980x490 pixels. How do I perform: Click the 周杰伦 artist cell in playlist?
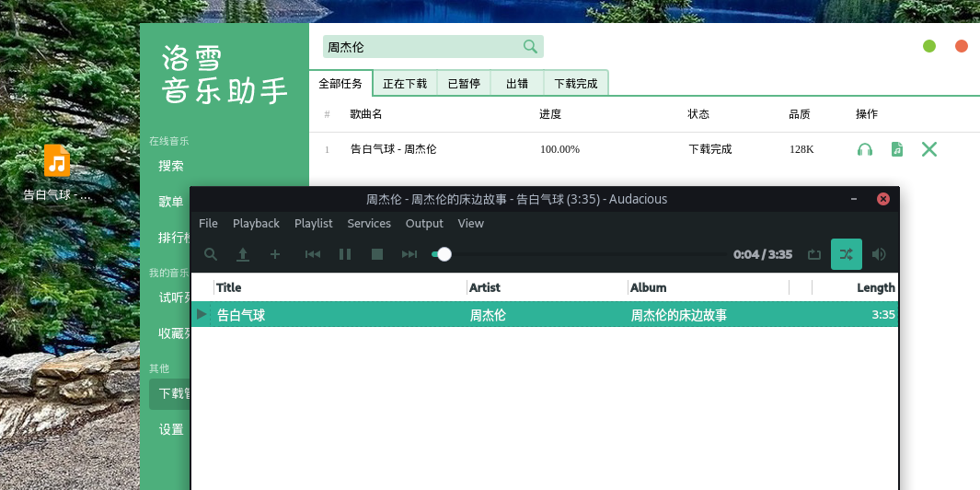point(488,315)
